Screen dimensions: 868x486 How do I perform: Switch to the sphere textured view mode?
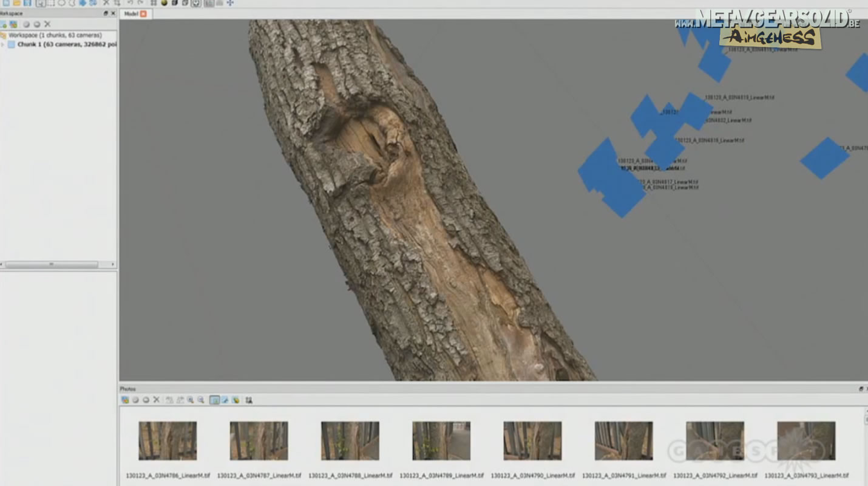164,3
